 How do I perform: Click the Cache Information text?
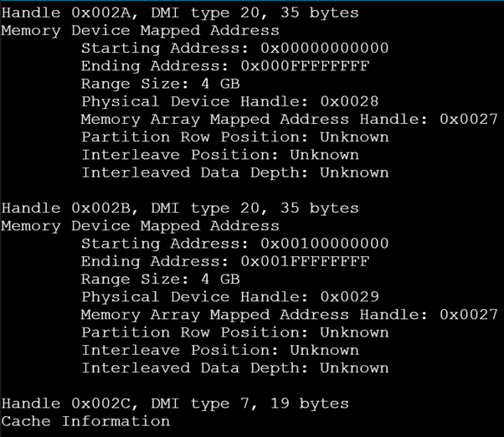pos(85,421)
